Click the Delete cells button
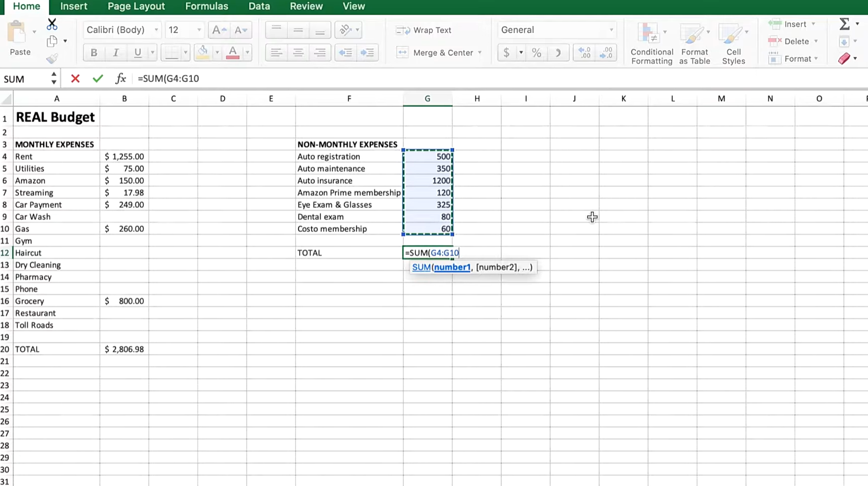Viewport: 868px width, 486px height. tap(793, 41)
